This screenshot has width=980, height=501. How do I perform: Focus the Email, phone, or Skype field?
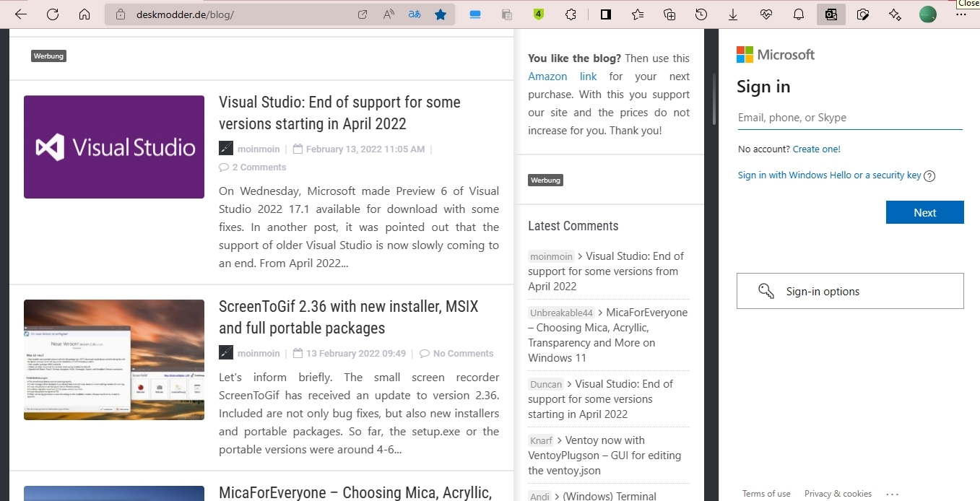pos(850,118)
